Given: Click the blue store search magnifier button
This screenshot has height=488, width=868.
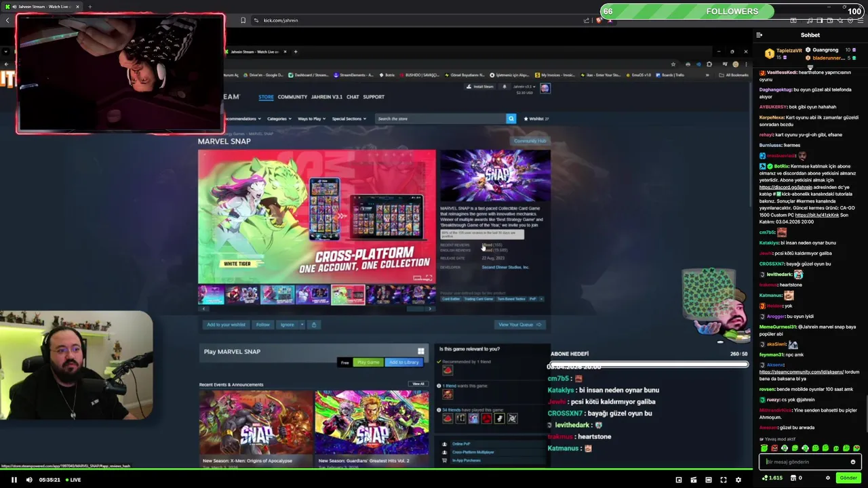Looking at the screenshot, I should coord(511,119).
